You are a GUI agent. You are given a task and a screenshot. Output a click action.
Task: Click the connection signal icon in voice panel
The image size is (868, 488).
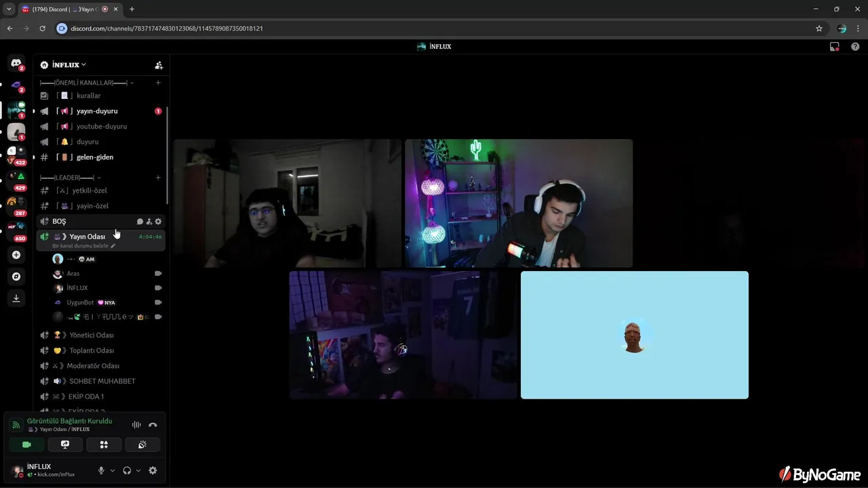pyautogui.click(x=16, y=425)
